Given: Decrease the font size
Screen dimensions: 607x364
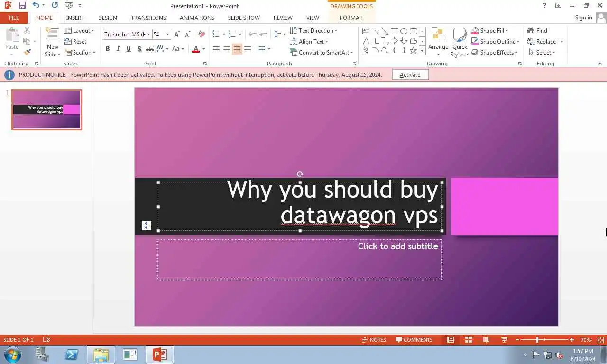Looking at the screenshot, I should [x=187, y=35].
